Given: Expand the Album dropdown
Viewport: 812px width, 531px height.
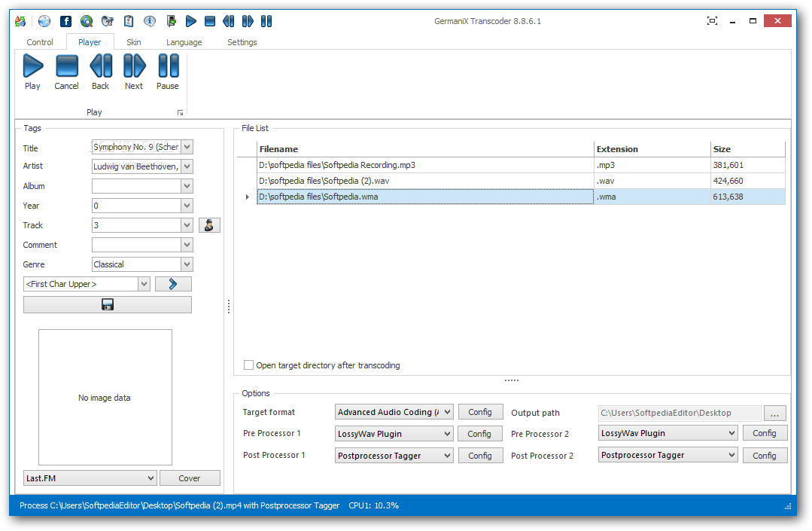Looking at the screenshot, I should click(x=187, y=186).
